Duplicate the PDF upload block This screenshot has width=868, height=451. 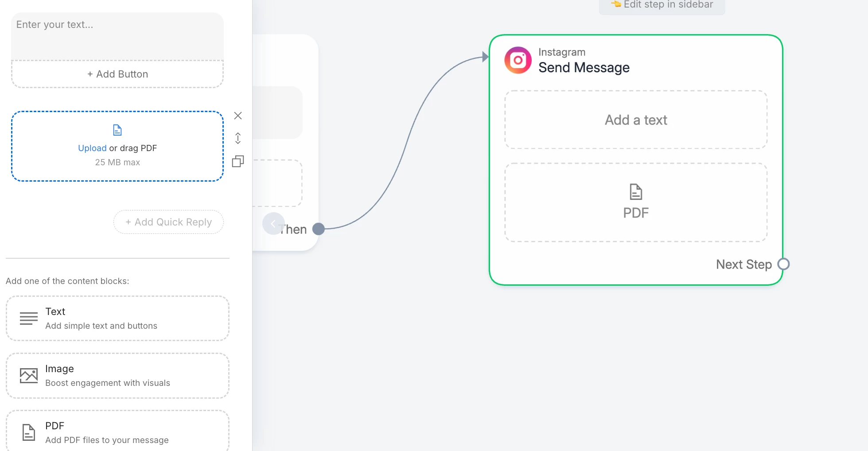(238, 161)
